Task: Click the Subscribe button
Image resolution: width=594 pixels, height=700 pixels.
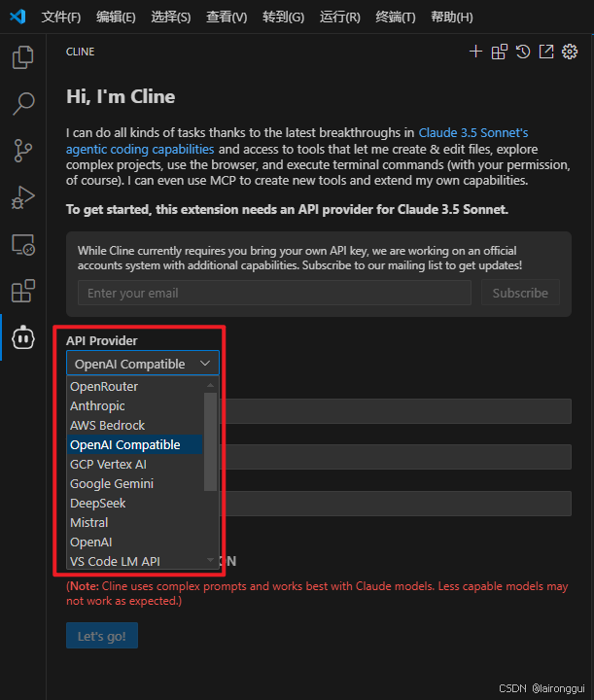Action: pos(520,293)
